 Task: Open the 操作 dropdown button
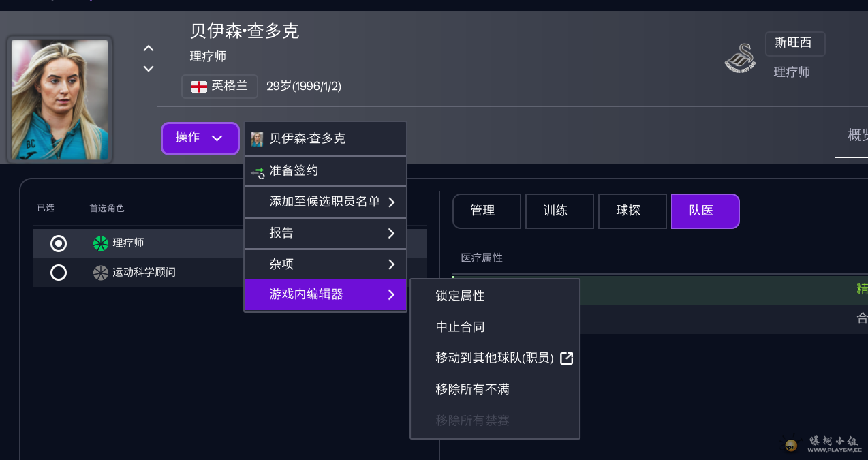point(200,138)
